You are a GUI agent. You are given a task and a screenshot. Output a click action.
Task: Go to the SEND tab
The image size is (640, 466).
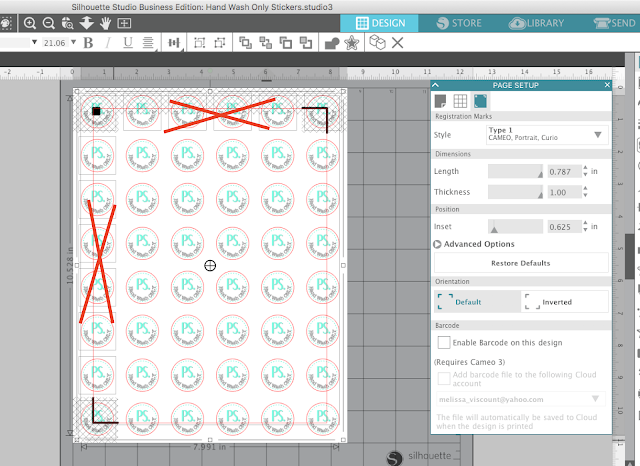click(x=615, y=23)
